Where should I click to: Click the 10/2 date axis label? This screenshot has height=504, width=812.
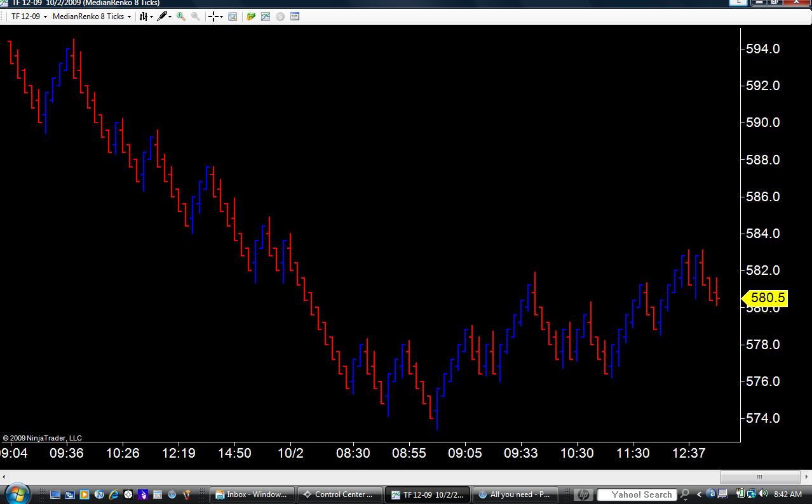coord(290,453)
